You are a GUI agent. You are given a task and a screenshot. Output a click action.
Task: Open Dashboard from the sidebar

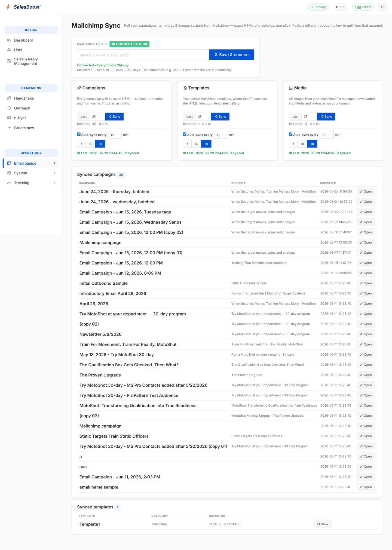click(x=24, y=40)
